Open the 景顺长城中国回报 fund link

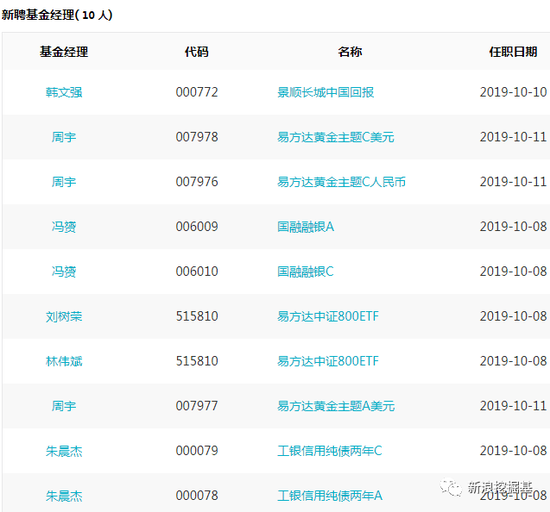pyautogui.click(x=326, y=92)
